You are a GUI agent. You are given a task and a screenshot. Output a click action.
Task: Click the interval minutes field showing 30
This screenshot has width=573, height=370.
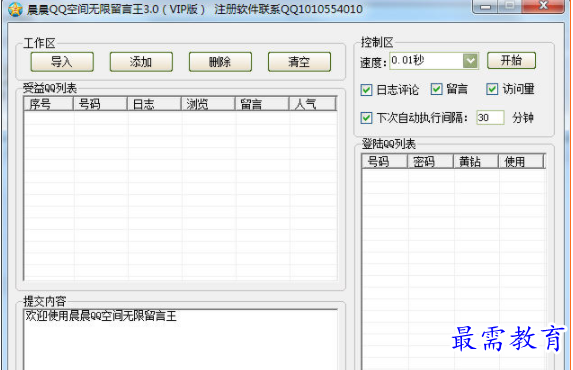click(490, 118)
